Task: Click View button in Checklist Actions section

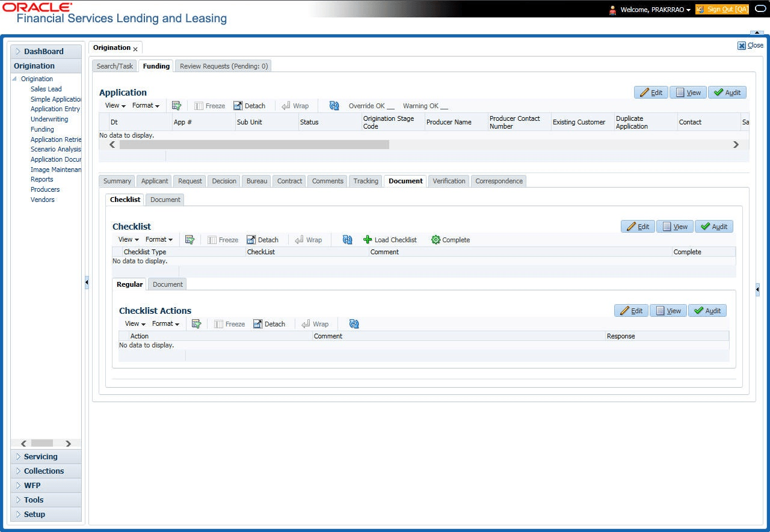Action: tap(668, 311)
